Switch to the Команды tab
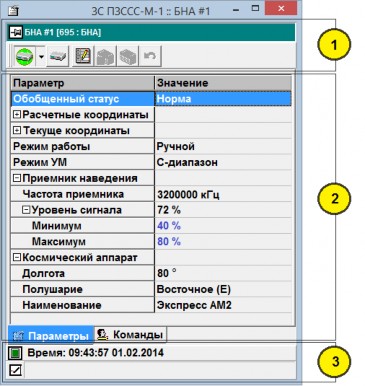This screenshot has width=365, height=386. (131, 334)
